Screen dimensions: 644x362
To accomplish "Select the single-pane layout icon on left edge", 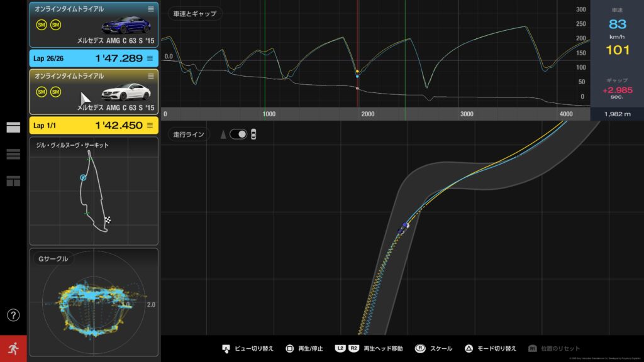I will point(13,126).
